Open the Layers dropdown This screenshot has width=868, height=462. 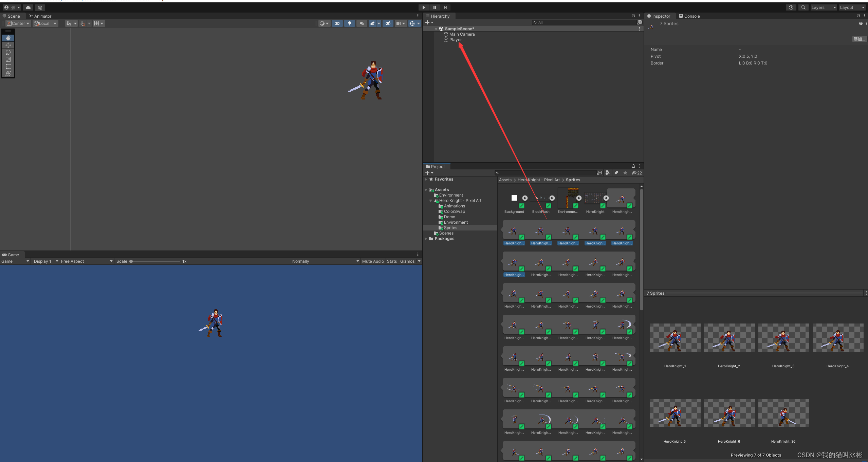tap(823, 7)
